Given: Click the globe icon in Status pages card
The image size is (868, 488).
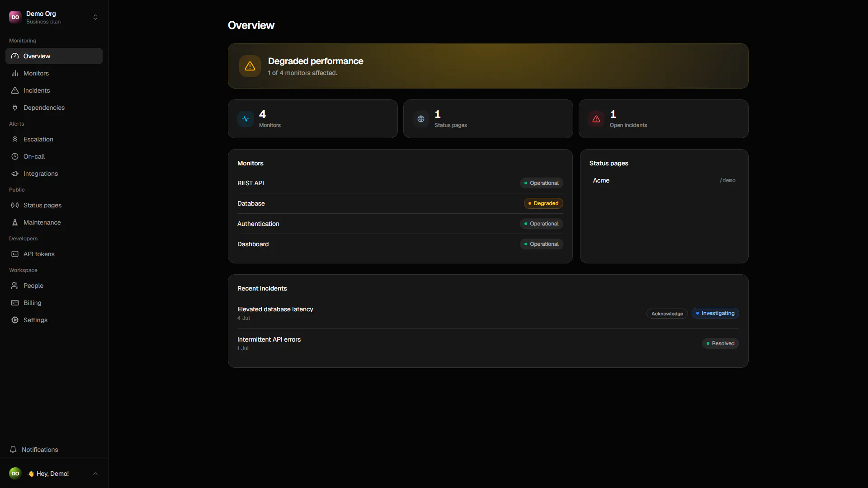Looking at the screenshot, I should click(x=421, y=119).
